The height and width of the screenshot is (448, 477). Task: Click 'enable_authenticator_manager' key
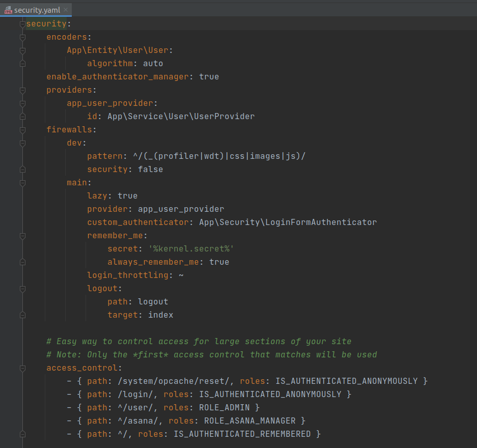point(118,77)
